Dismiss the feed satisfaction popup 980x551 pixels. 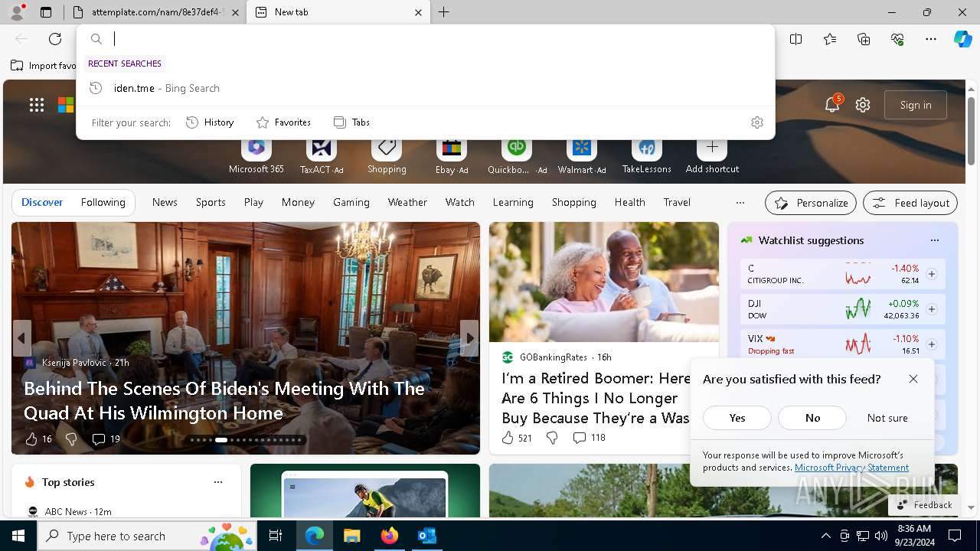point(913,379)
